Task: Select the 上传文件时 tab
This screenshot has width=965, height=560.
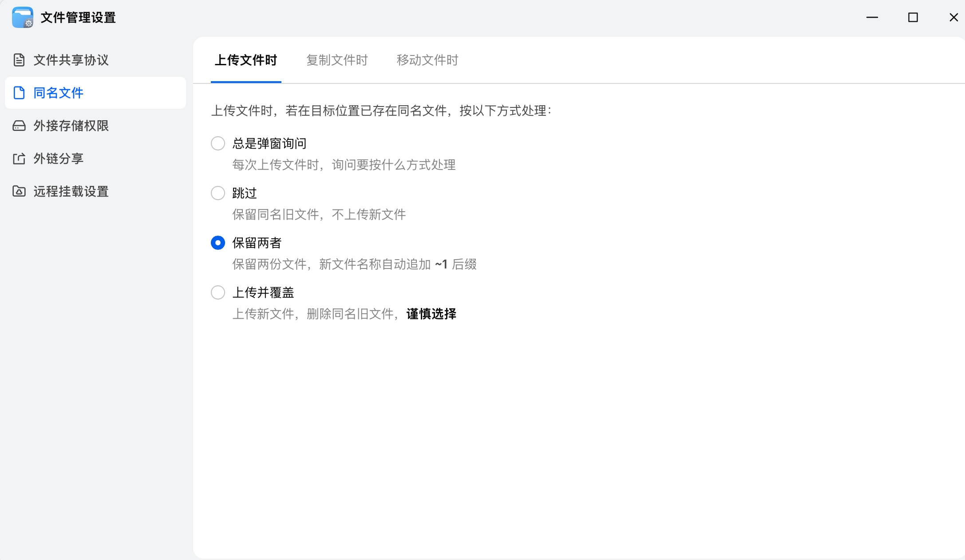Action: [246, 60]
